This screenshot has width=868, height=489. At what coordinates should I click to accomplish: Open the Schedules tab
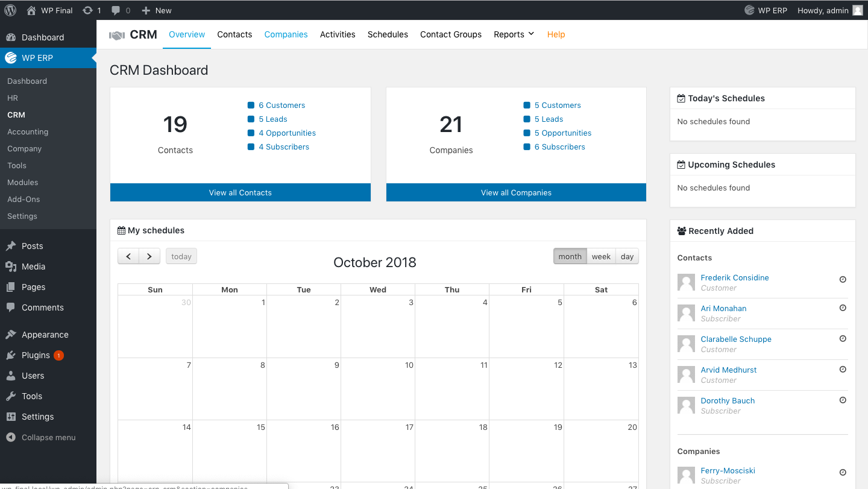(388, 34)
